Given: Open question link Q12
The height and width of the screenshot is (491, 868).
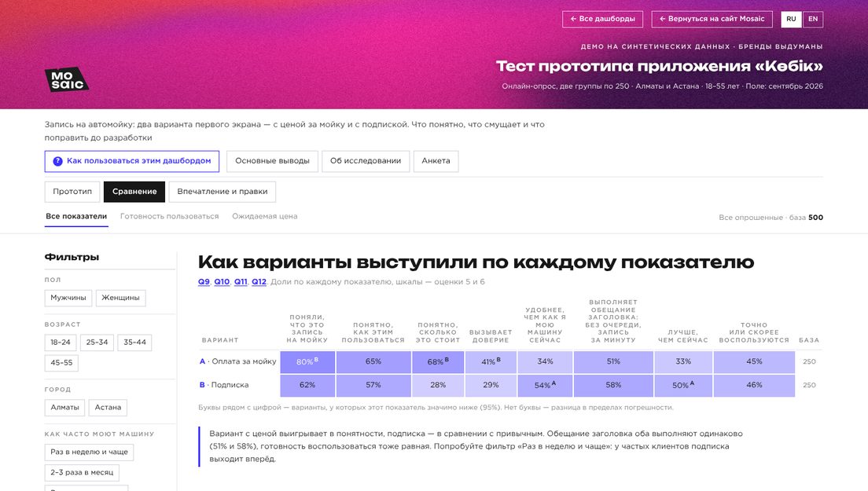Looking at the screenshot, I should click(259, 282).
